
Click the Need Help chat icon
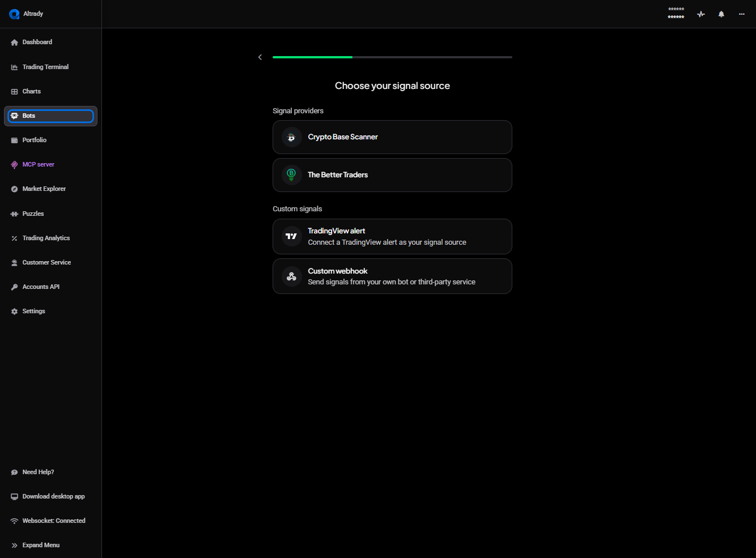[15, 472]
